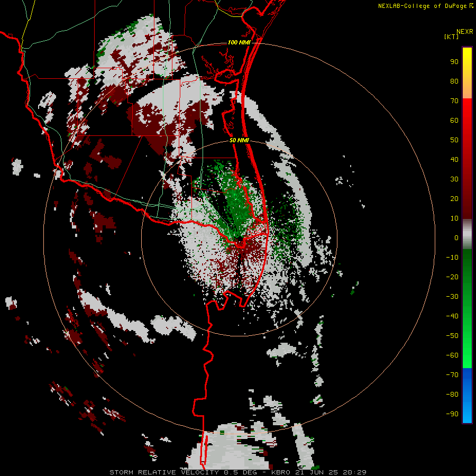The image size is (476, 476).
Task: Click the 100 NMI range ring label
Action: [239, 42]
